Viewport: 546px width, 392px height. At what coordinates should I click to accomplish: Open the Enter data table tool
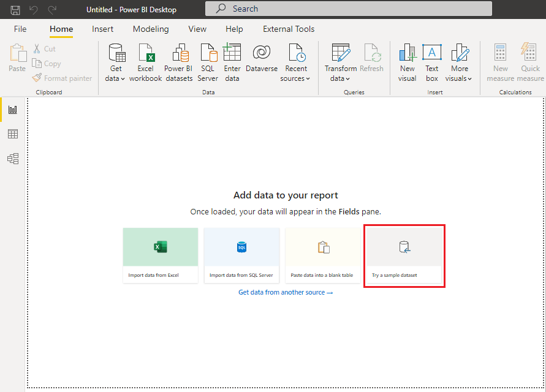coord(232,62)
